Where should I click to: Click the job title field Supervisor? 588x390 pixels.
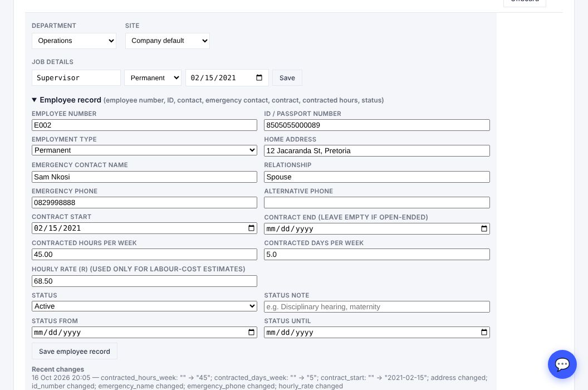click(76, 77)
